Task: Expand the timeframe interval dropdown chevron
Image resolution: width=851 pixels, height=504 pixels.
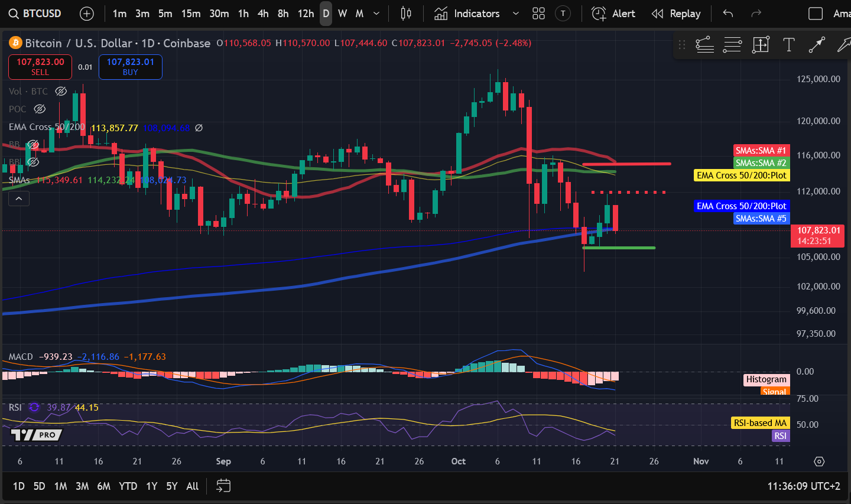Action: click(376, 14)
